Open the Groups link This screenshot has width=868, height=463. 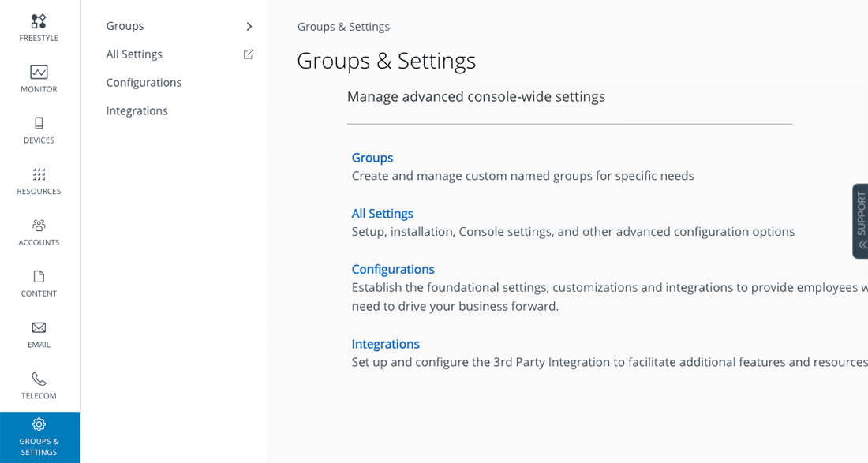tap(372, 158)
